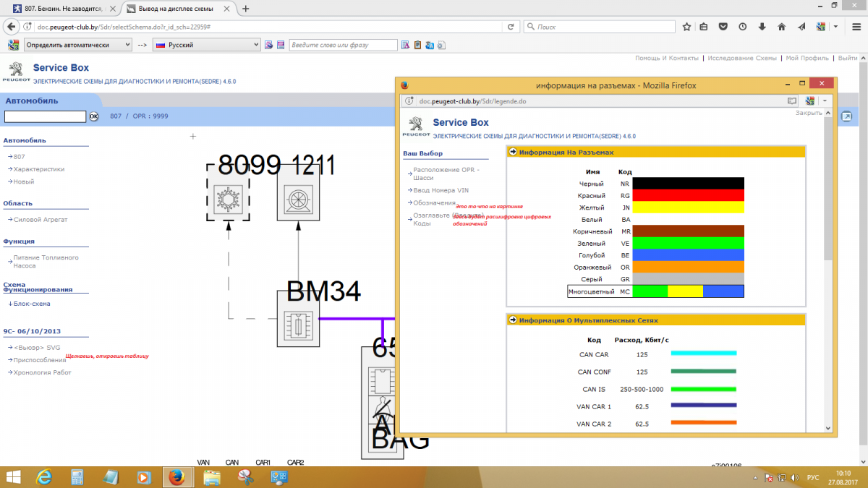Go to the Firefox home page icon
Image resolution: width=868 pixels, height=488 pixels.
(781, 27)
